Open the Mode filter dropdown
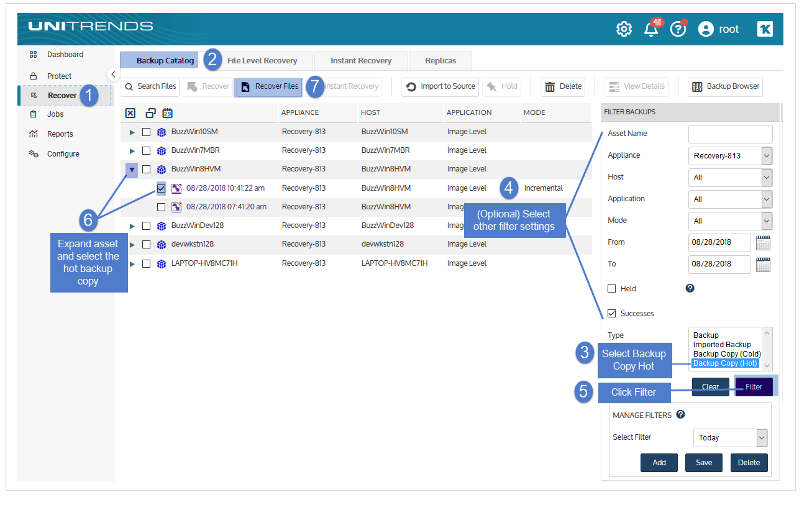This screenshot has width=812, height=505. click(731, 221)
